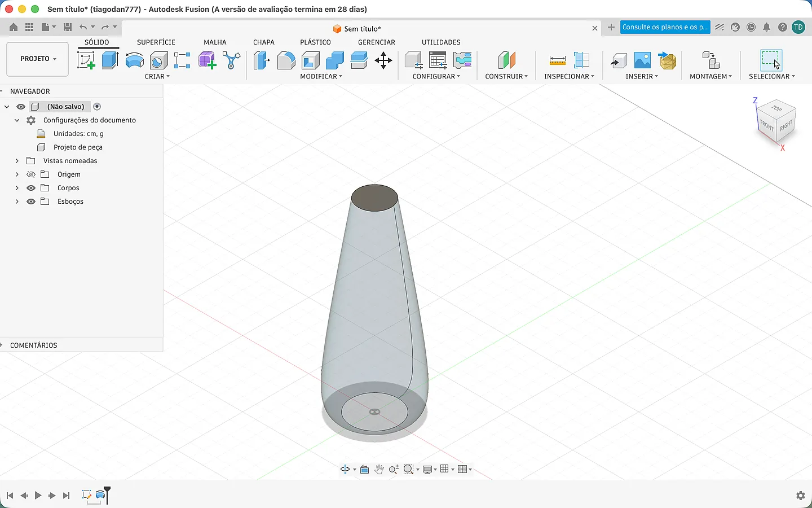Image resolution: width=812 pixels, height=508 pixels.
Task: Hide the Corpos folder
Action: click(x=31, y=188)
